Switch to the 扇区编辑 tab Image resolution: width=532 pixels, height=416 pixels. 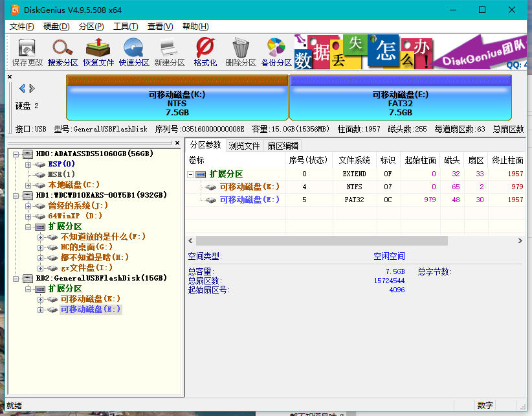(283, 146)
